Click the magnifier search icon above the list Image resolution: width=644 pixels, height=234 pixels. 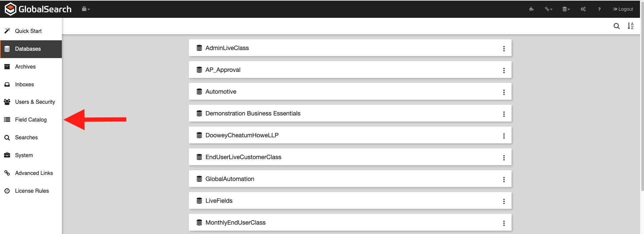[616, 26]
